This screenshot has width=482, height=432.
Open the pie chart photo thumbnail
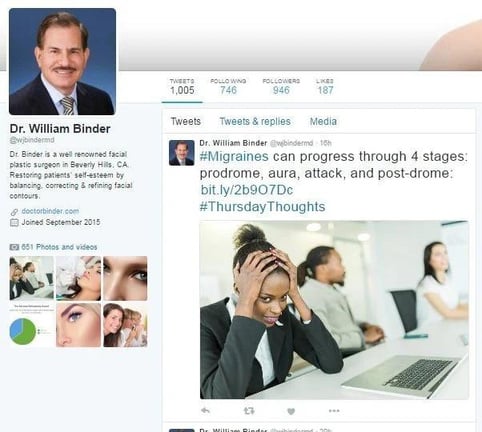point(32,325)
